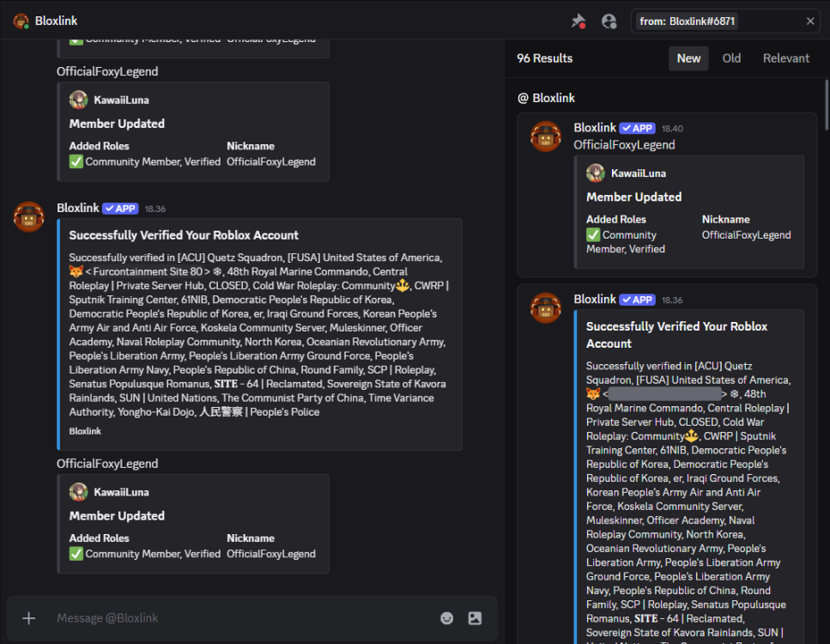Sort search results by New
The image size is (830, 644).
tap(688, 58)
